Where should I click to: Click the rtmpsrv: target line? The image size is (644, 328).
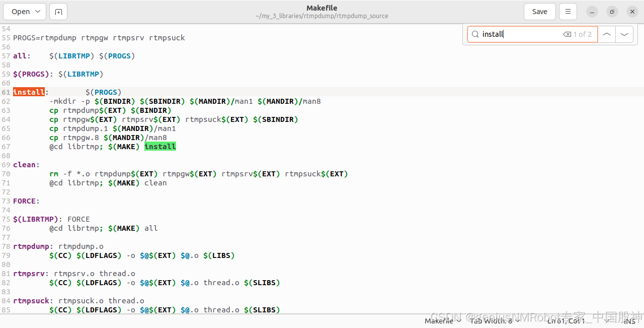pyautogui.click(x=74, y=274)
